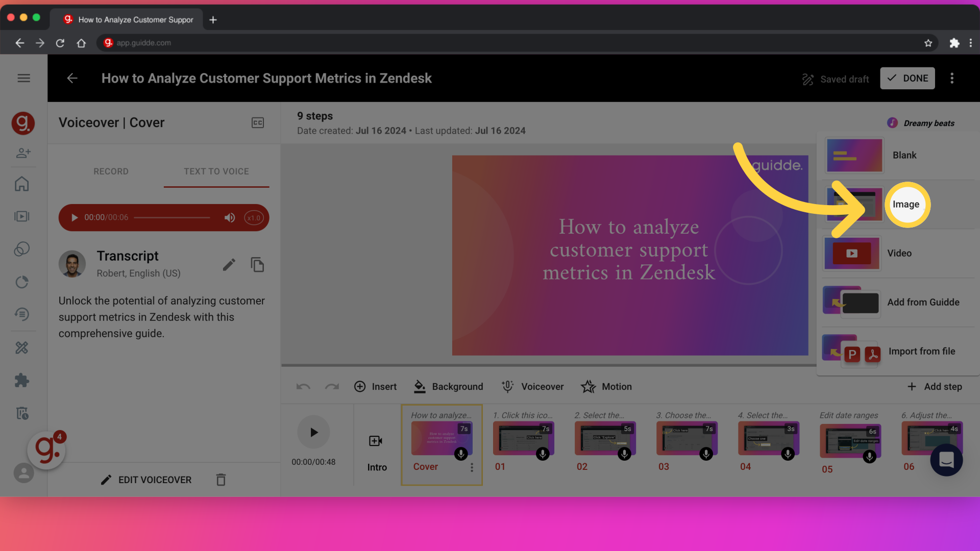This screenshot has height=551, width=980.
Task: Toggle closed captions CC icon
Action: (x=258, y=122)
